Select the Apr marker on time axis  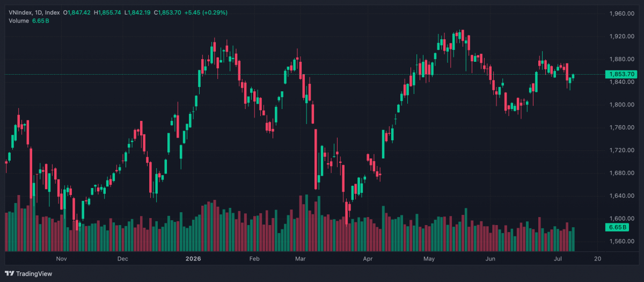(368, 259)
